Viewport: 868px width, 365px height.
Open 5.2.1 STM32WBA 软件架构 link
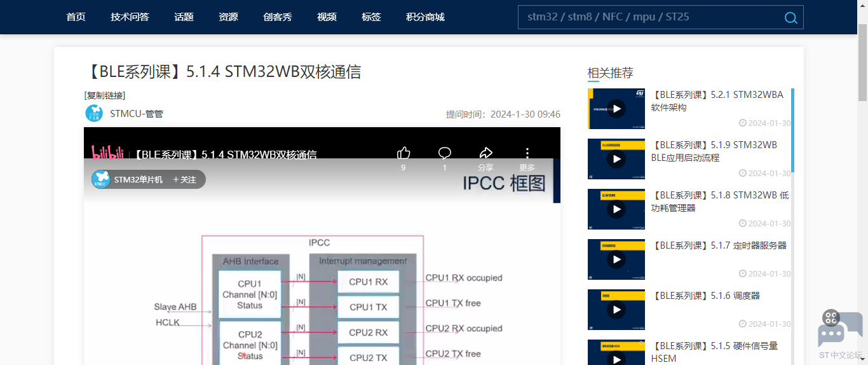pos(719,101)
